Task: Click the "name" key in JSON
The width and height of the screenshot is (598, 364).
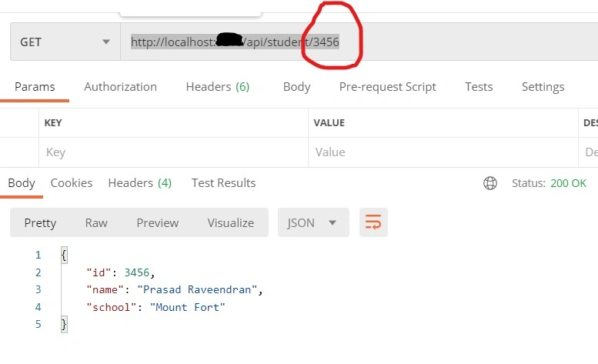Action: tap(105, 289)
